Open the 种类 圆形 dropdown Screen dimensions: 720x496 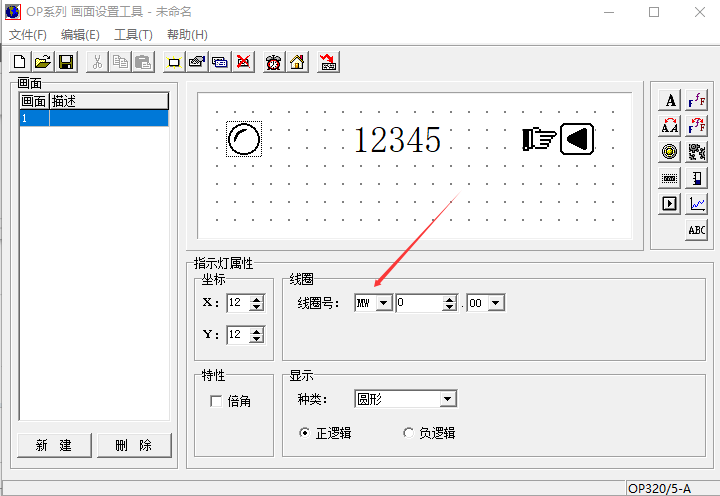tap(448, 399)
